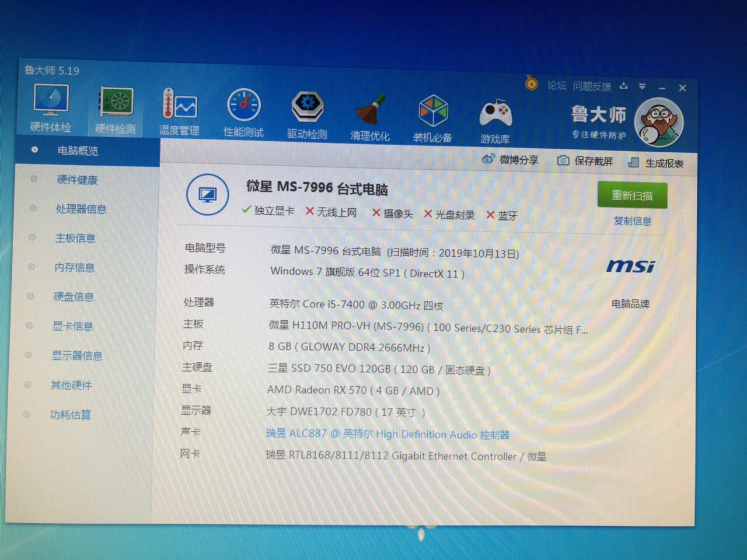Viewport: 747px width, 560px height.
Task: Click the gold medal icon in title bar
Action: (x=531, y=83)
